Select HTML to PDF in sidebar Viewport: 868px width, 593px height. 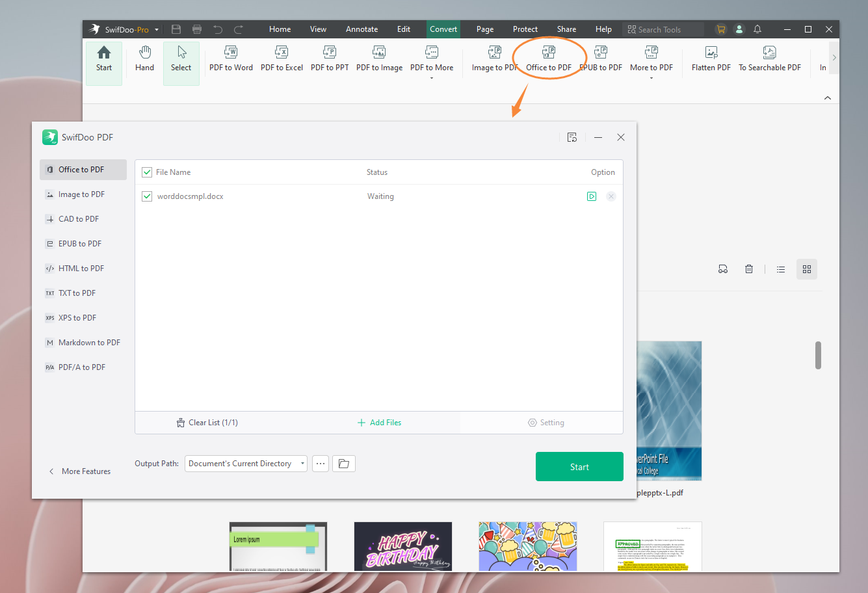pyautogui.click(x=83, y=269)
